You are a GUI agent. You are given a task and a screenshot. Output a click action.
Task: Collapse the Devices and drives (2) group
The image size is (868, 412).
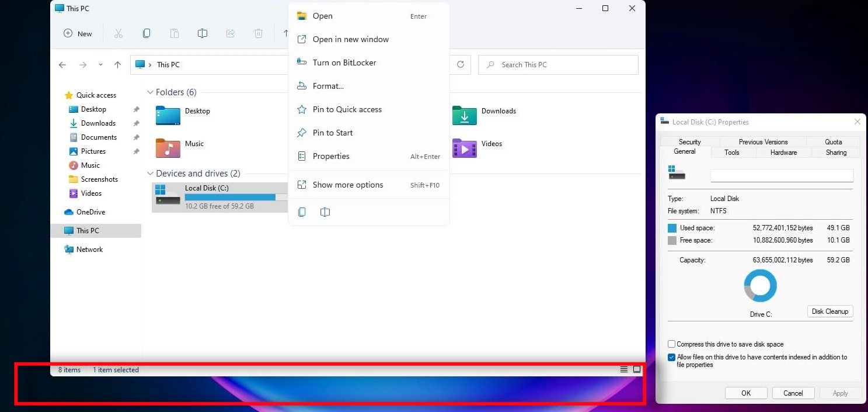tap(150, 174)
